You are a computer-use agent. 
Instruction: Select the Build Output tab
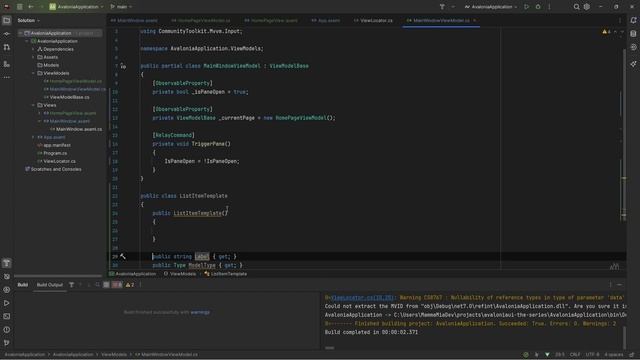pyautogui.click(x=50, y=285)
